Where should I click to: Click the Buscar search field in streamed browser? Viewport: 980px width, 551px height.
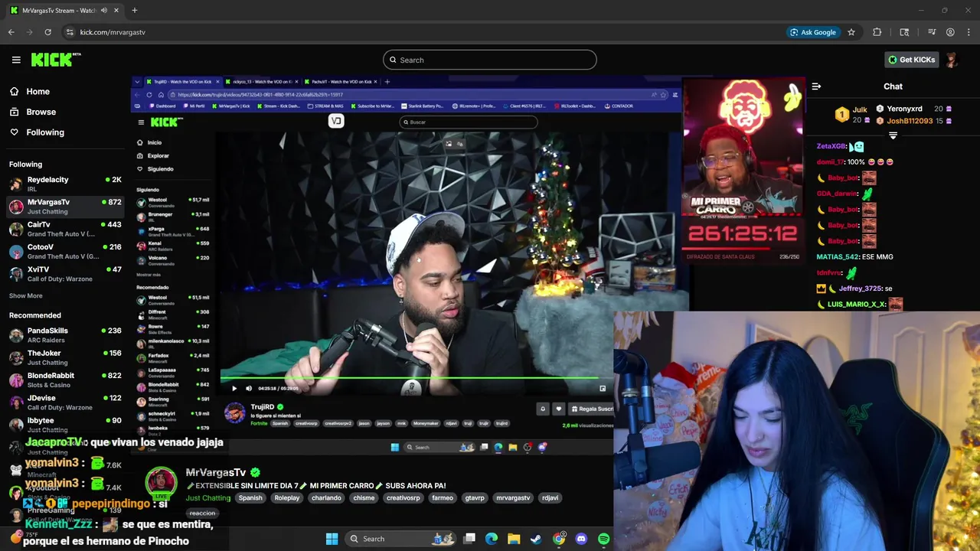pyautogui.click(x=469, y=122)
